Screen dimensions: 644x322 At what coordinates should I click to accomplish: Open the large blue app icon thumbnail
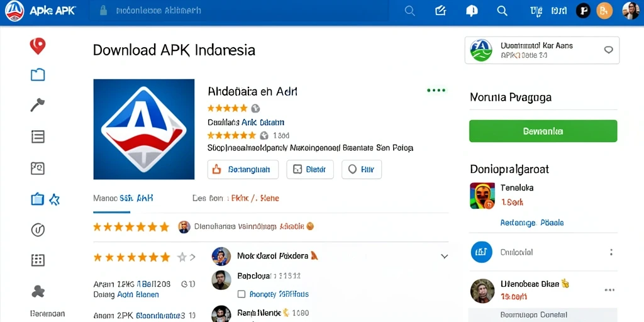click(144, 129)
